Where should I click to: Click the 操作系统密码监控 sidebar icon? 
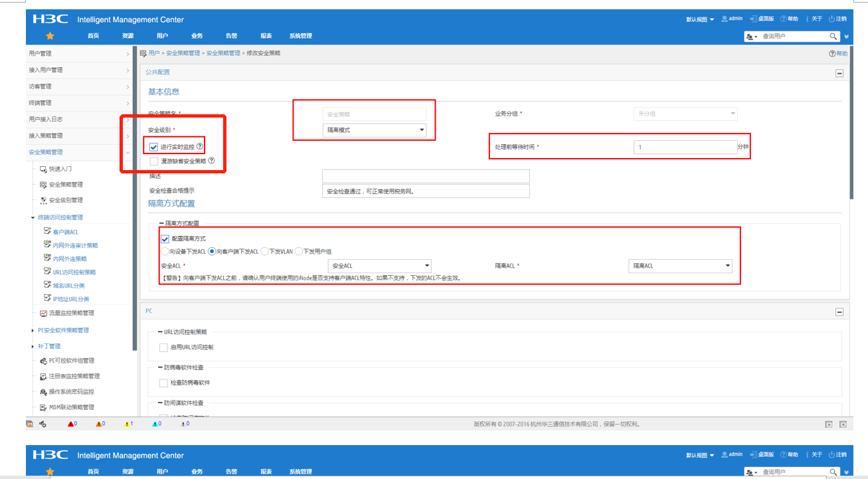(x=43, y=392)
